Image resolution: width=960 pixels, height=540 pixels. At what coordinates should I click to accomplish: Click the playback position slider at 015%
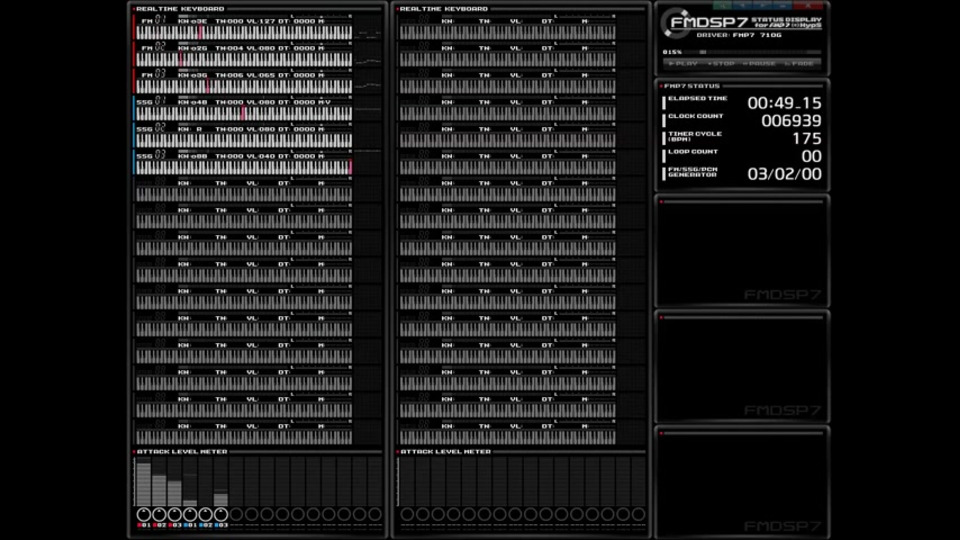(x=753, y=52)
